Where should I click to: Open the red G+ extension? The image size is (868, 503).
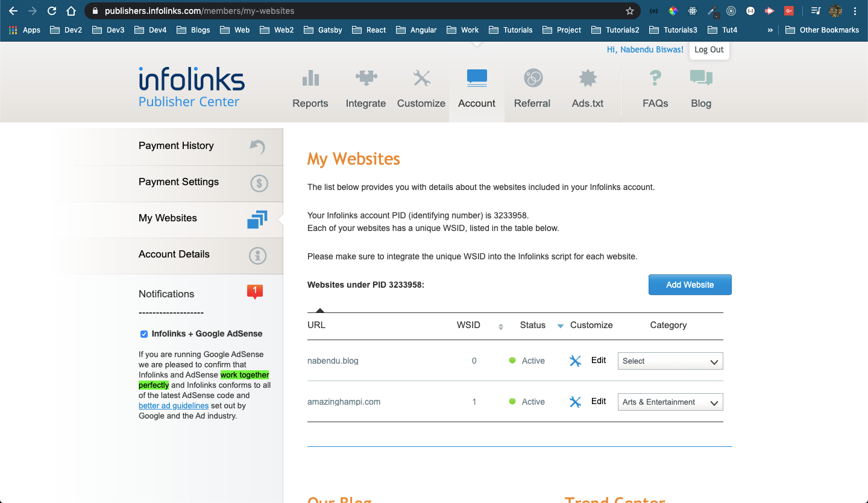tap(788, 11)
